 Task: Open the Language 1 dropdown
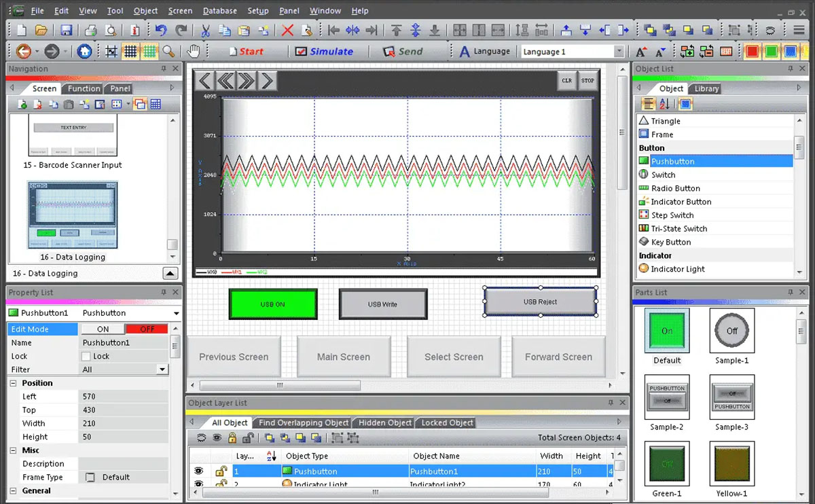point(619,52)
